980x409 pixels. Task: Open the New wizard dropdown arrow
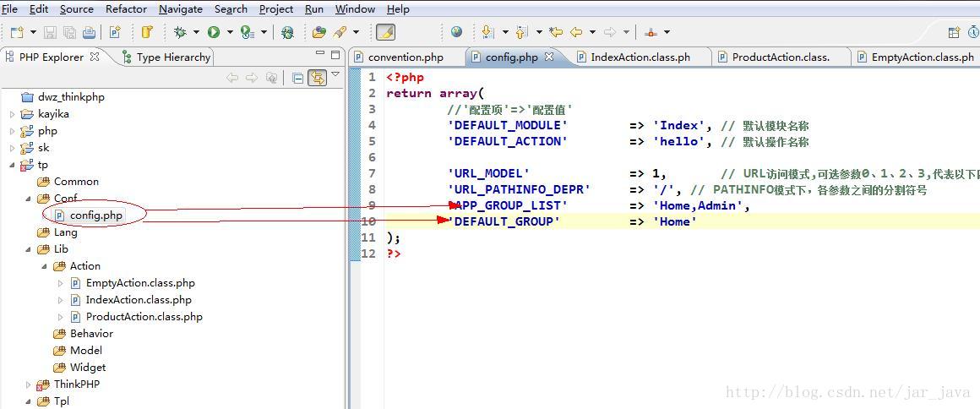coord(33,32)
